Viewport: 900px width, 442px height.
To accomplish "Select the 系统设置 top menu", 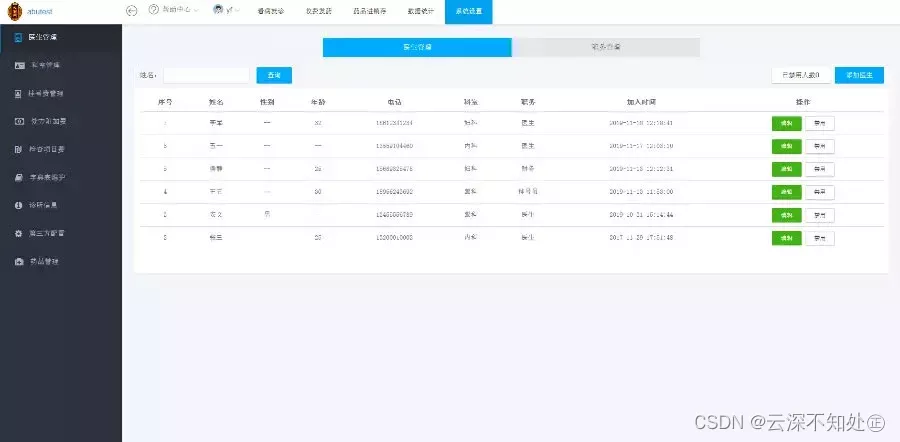I will pos(468,11).
